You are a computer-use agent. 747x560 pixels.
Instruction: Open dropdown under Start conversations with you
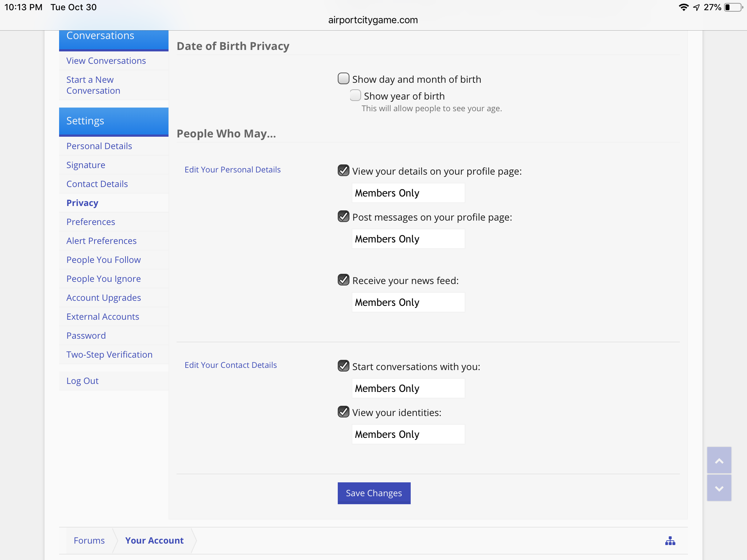point(408,388)
